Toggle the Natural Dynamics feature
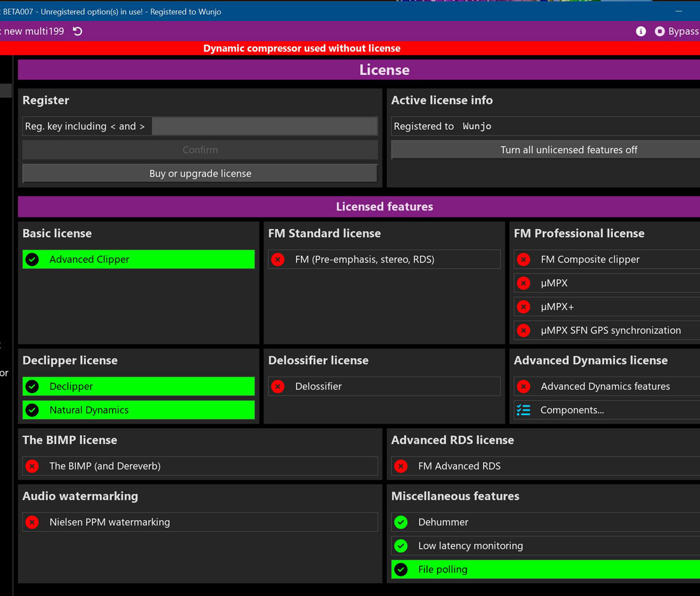This screenshot has height=596, width=700. tap(139, 410)
